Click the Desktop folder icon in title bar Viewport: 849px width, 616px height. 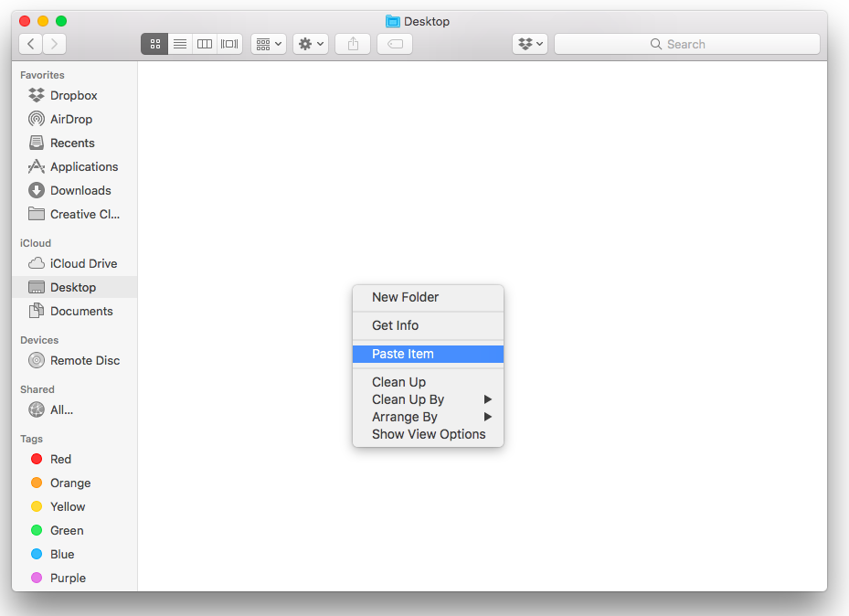coord(393,22)
